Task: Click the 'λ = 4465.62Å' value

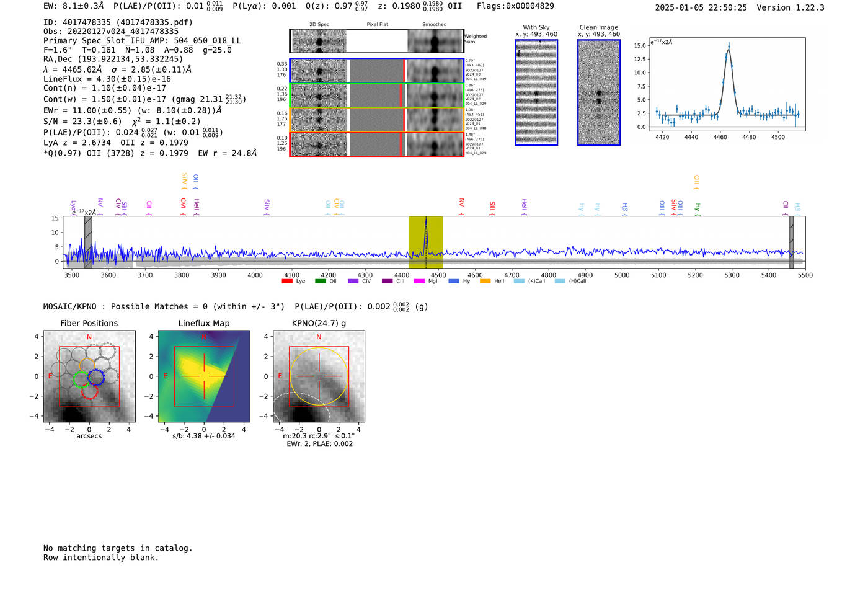Action: (72, 70)
